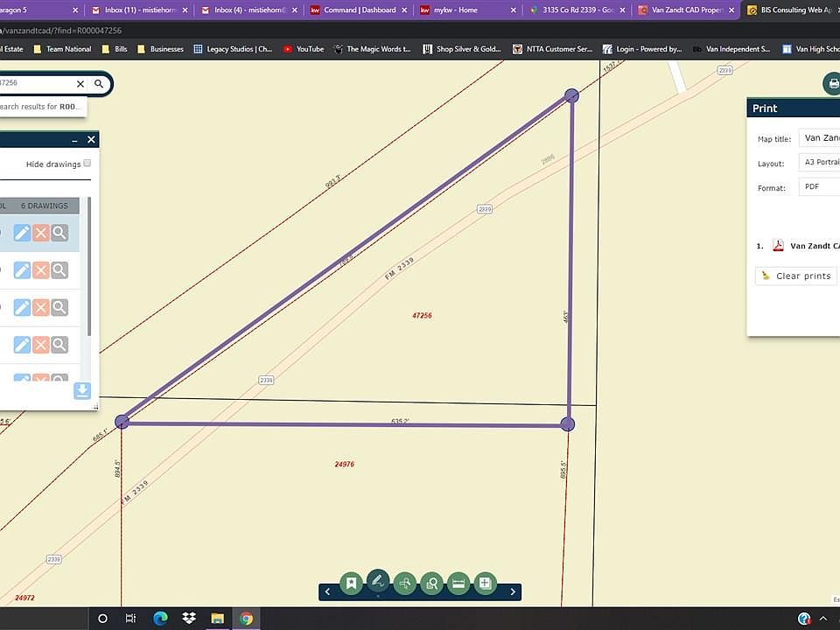Toggle the Hide drawings checkbox
The height and width of the screenshot is (630, 840).
(x=87, y=164)
